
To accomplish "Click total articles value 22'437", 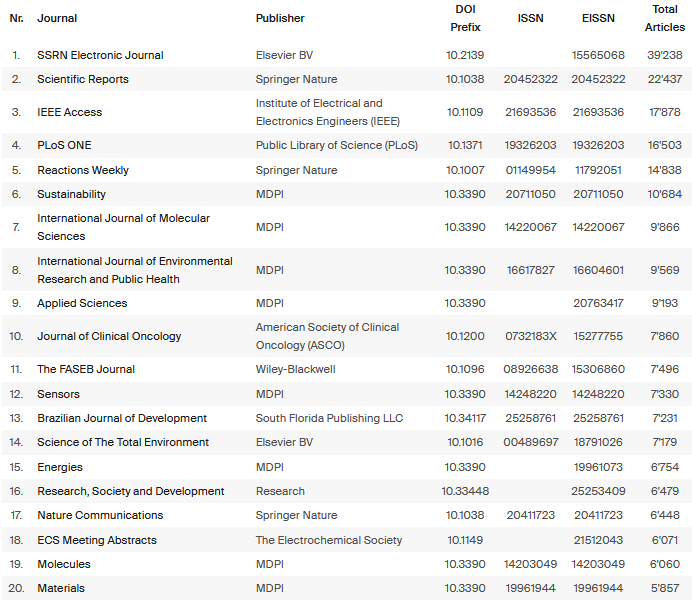I will pos(665,79).
